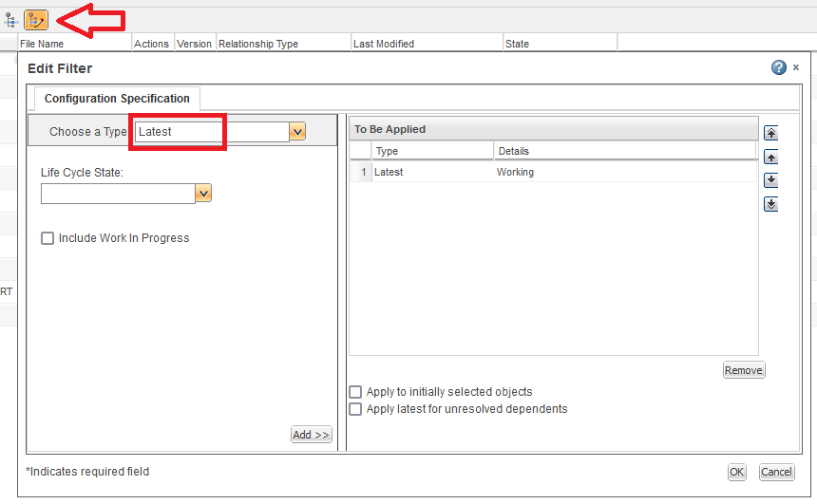Move selected rule to bottom of list
Image resolution: width=817 pixels, height=504 pixels.
coord(771,204)
